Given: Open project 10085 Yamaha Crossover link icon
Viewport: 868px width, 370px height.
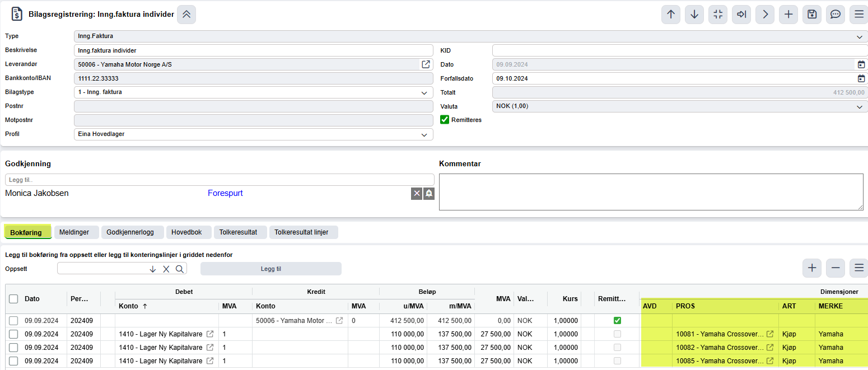Looking at the screenshot, I should click(x=770, y=361).
